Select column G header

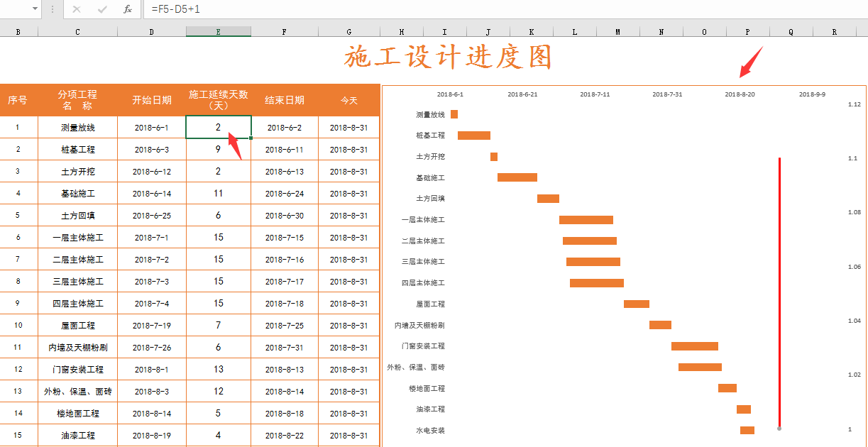click(x=349, y=32)
